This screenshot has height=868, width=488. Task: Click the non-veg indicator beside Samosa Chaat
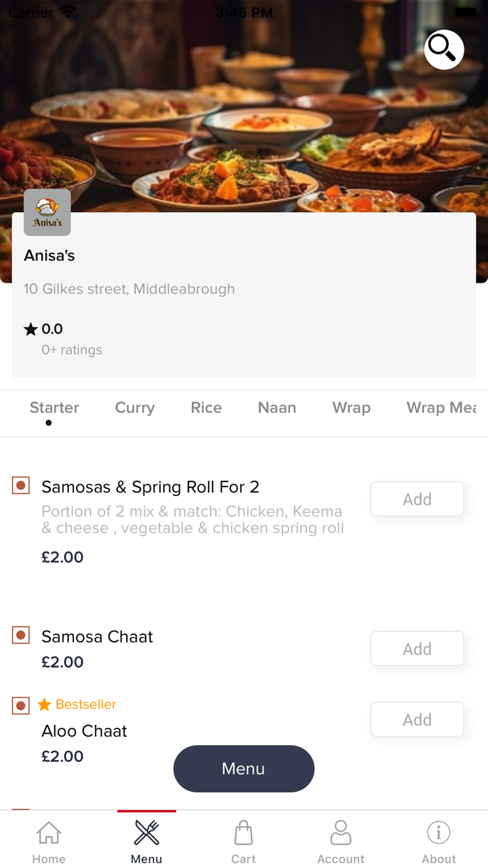pyautogui.click(x=20, y=635)
